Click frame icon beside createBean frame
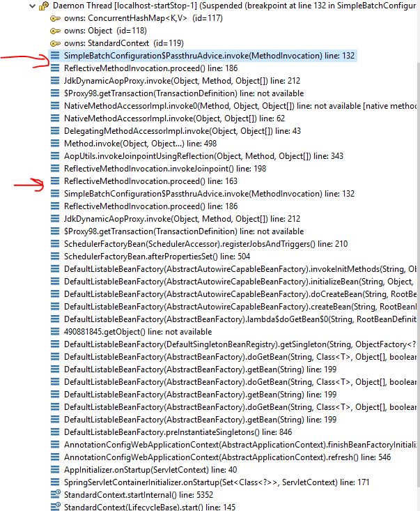The width and height of the screenshot is (420, 511). 55,306
